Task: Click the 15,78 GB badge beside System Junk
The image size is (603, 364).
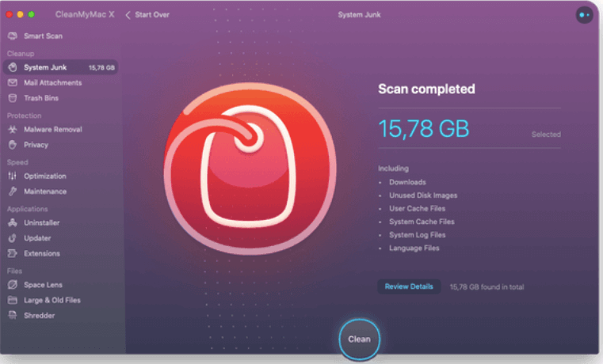Action: coord(101,67)
